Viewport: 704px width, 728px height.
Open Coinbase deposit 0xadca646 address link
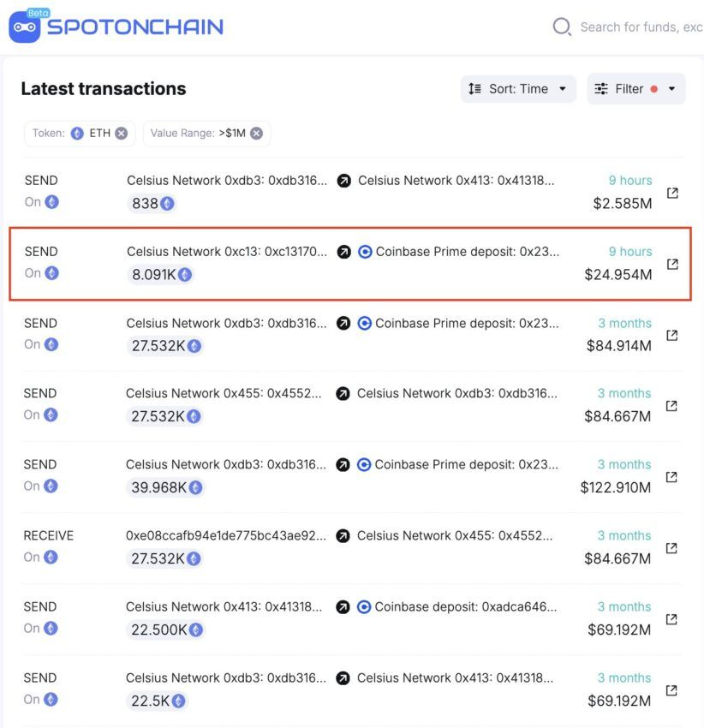[466, 606]
